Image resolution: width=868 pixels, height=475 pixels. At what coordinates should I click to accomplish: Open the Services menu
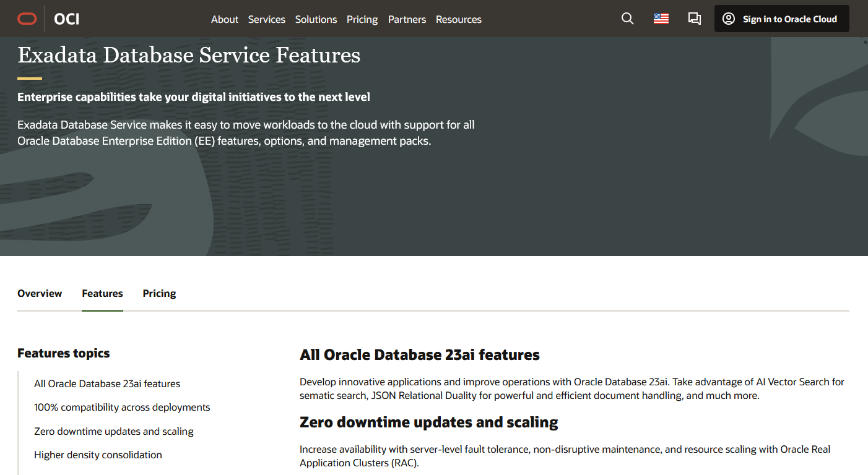[x=267, y=19]
